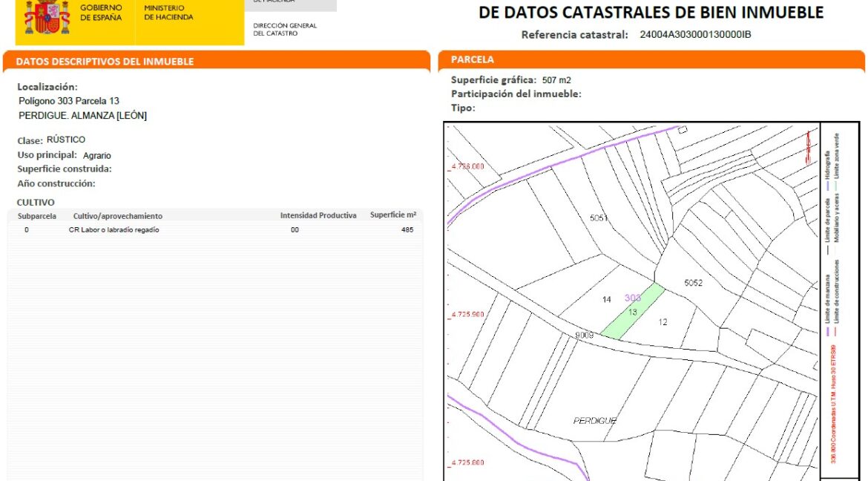Click parcel 5052 label on the map

694,283
